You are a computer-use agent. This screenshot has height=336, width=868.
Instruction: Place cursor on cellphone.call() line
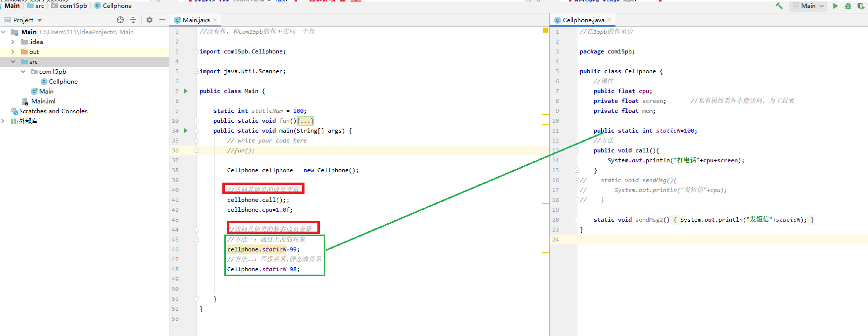tap(258, 200)
